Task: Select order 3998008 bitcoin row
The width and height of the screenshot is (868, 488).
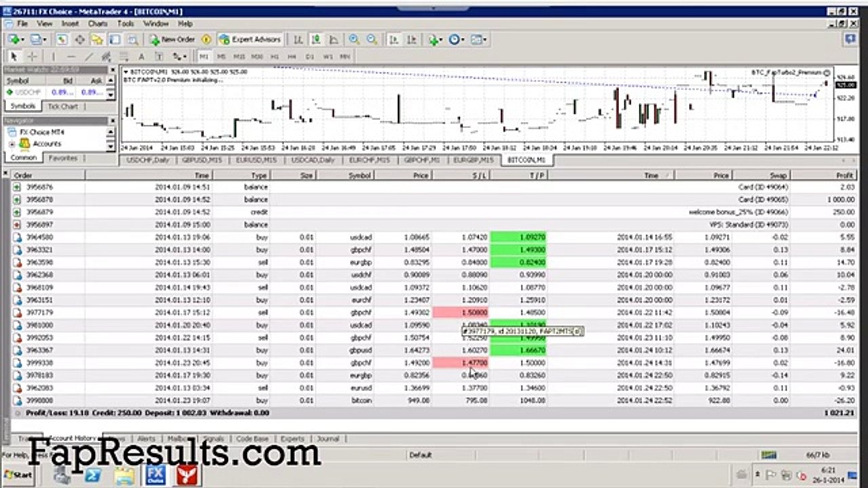Action: point(434,401)
